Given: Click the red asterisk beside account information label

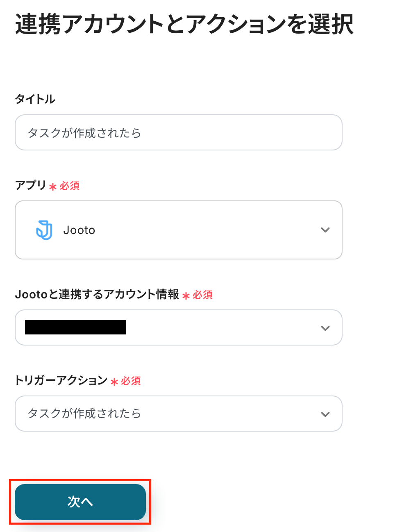Looking at the screenshot, I should coord(186,296).
